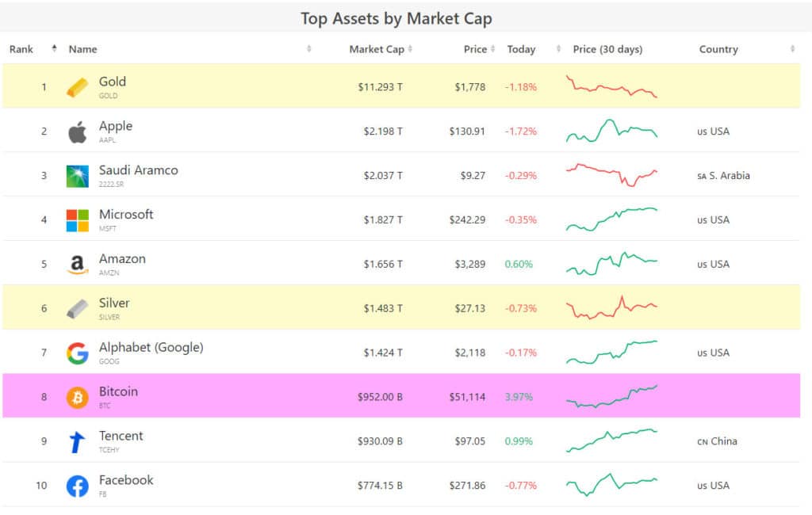This screenshot has width=812, height=515.
Task: Click the Bitcoin logo icon
Action: (x=77, y=398)
